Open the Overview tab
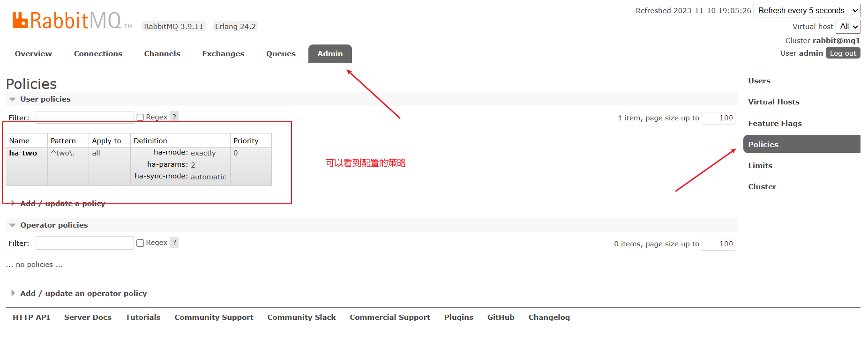 click(x=33, y=53)
